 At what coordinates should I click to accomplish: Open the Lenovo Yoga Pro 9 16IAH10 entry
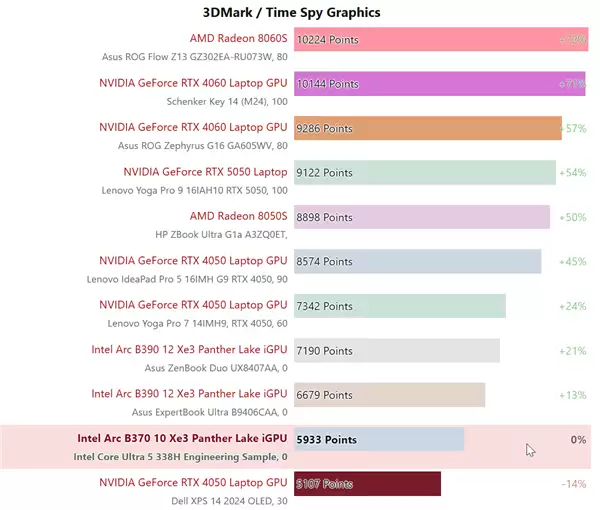pyautogui.click(x=188, y=189)
